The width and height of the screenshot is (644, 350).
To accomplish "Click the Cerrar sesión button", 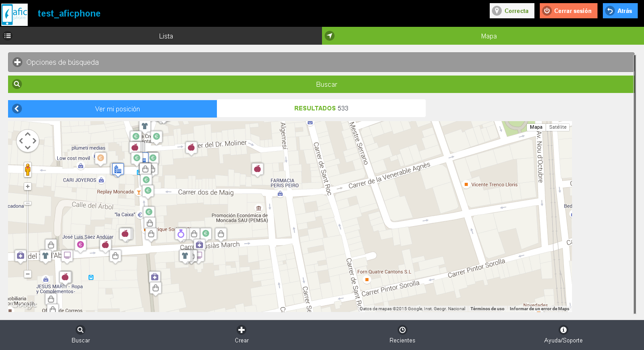I will [x=568, y=11].
